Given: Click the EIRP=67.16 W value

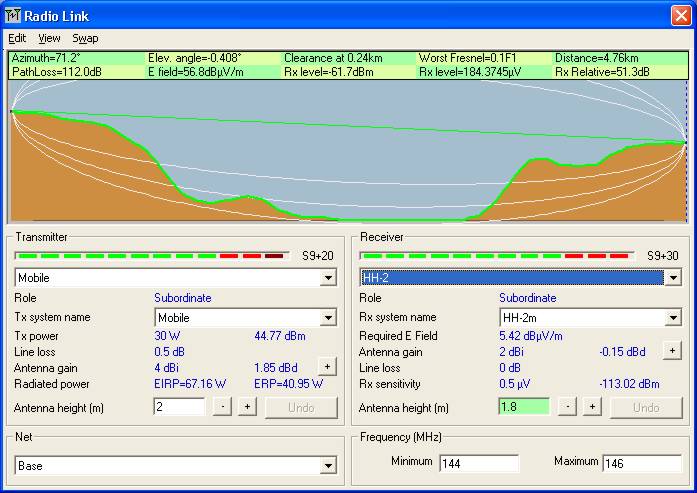Looking at the screenshot, I should [x=190, y=384].
